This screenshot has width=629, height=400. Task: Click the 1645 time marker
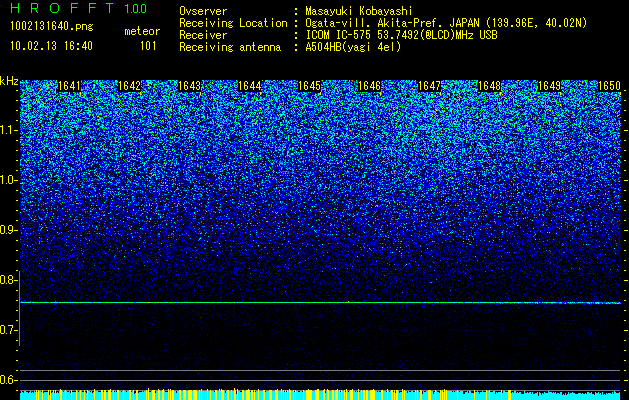click(x=309, y=86)
